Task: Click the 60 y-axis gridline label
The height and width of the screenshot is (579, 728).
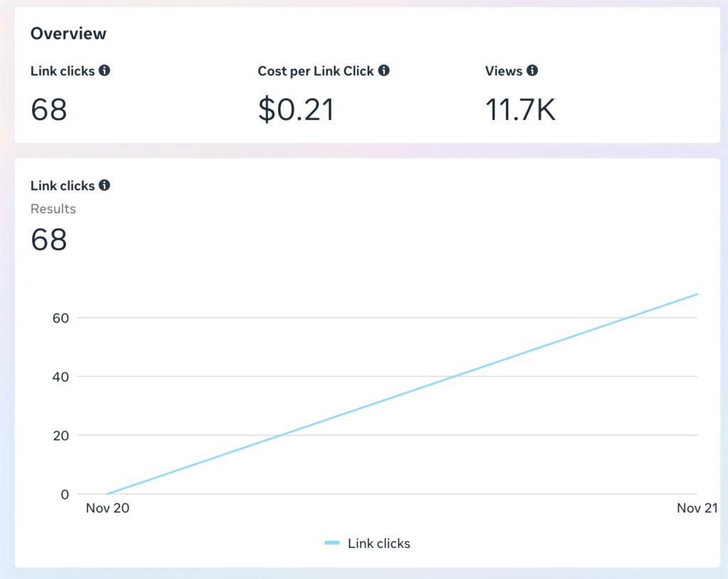Action: click(x=60, y=318)
